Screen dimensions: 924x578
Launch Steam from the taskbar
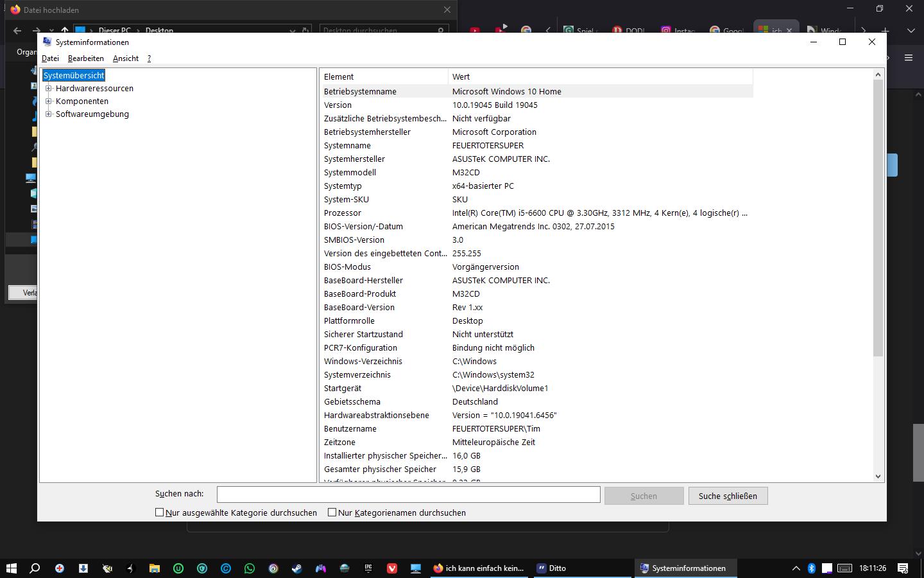coord(296,568)
